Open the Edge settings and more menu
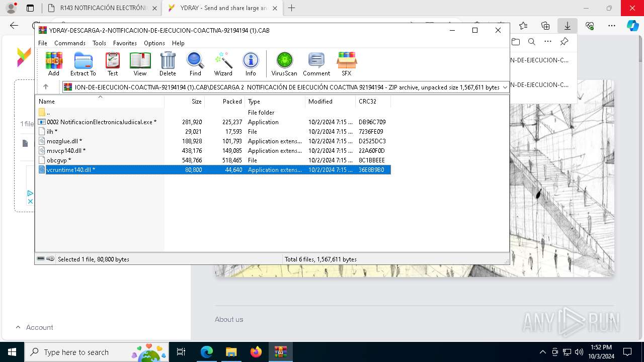The image size is (644, 362). point(612,26)
